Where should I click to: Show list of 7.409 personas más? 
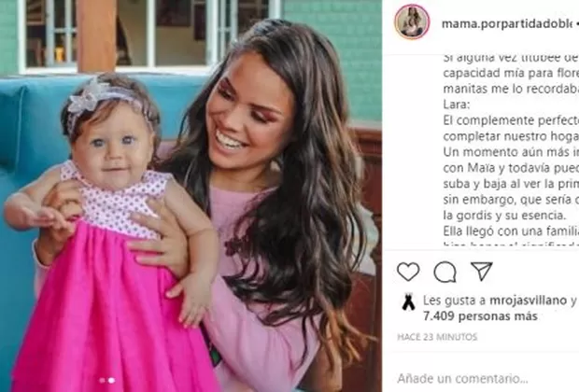(480, 316)
